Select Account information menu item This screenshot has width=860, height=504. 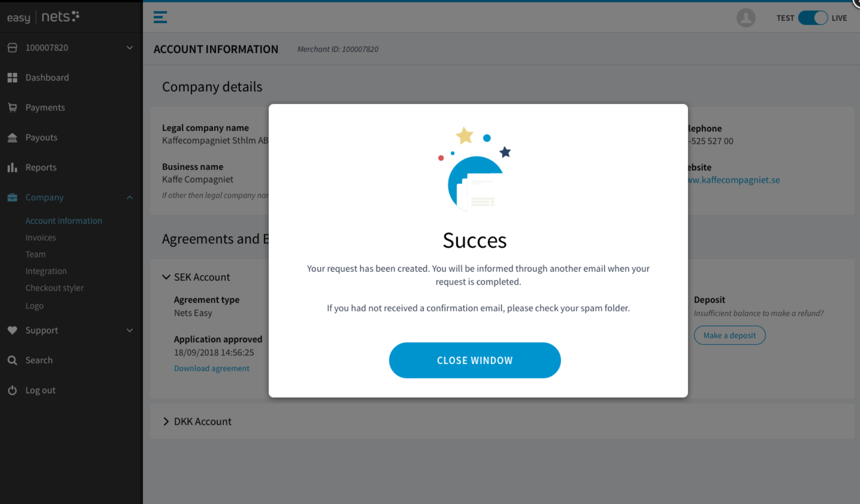[64, 220]
